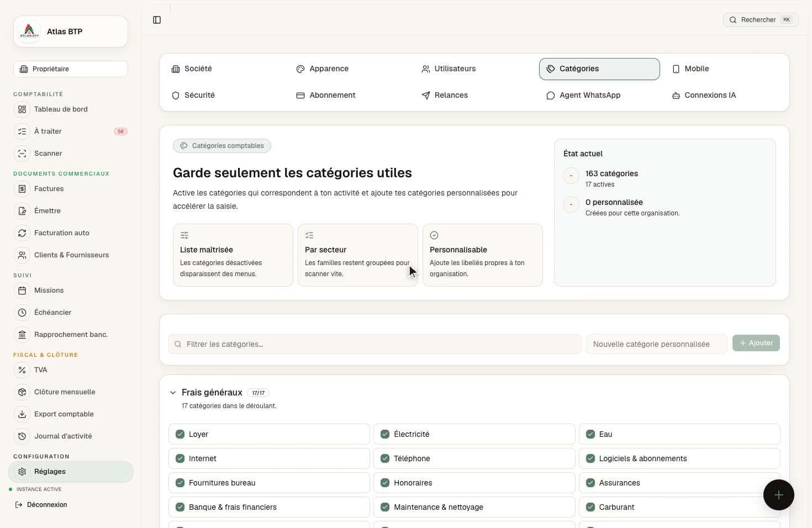Open the Propriétaire role selector

click(71, 69)
